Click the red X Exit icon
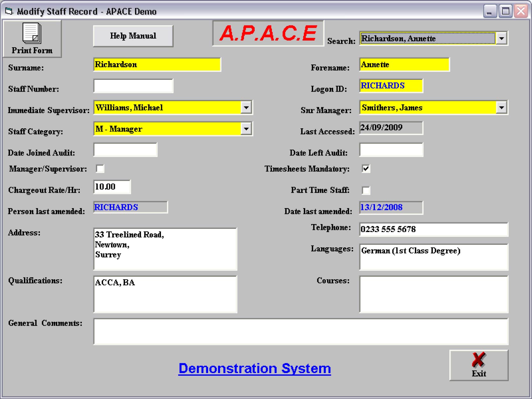The image size is (532, 399). tap(478, 360)
